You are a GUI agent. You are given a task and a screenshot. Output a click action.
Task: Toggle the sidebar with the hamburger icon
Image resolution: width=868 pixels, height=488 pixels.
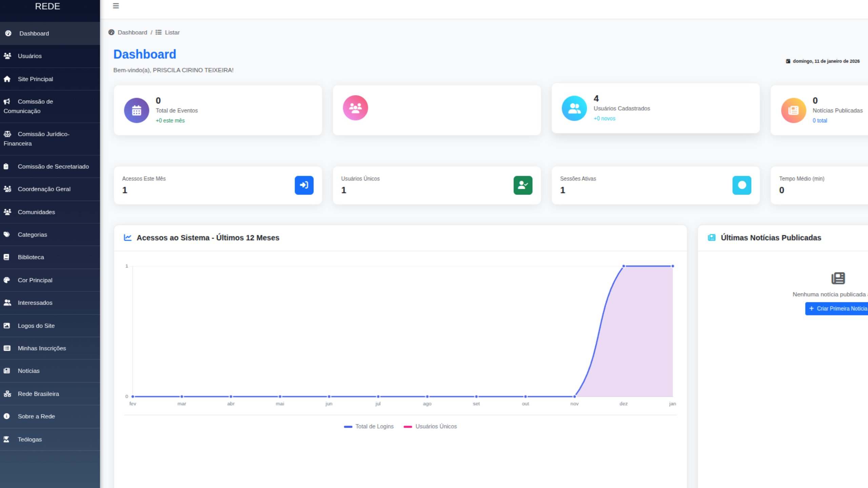pyautogui.click(x=116, y=6)
